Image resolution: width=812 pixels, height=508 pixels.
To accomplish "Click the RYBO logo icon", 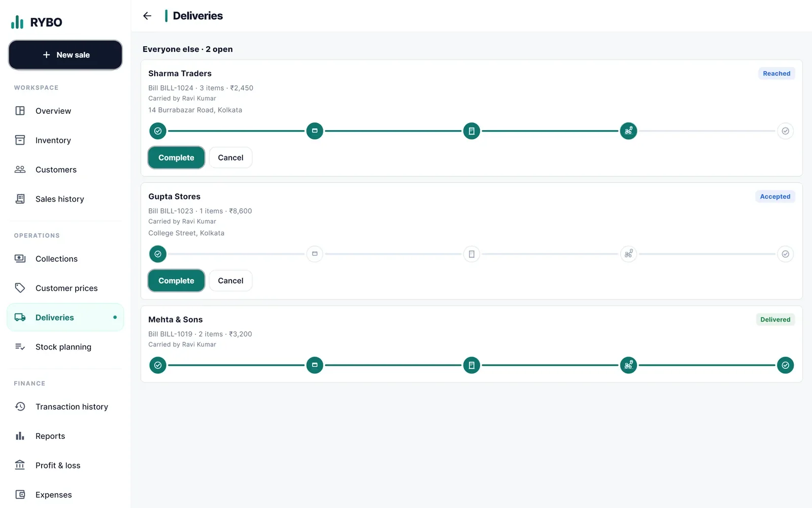I will coord(17,22).
